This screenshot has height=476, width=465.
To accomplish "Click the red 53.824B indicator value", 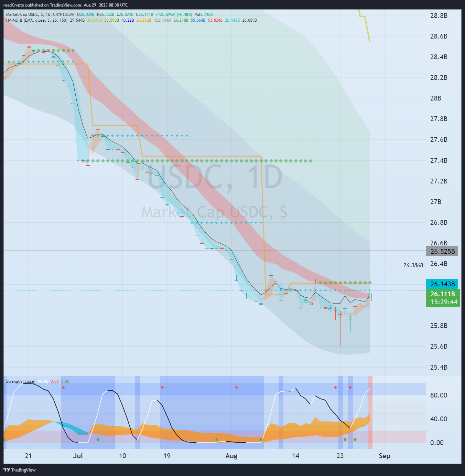I will click(215, 20).
